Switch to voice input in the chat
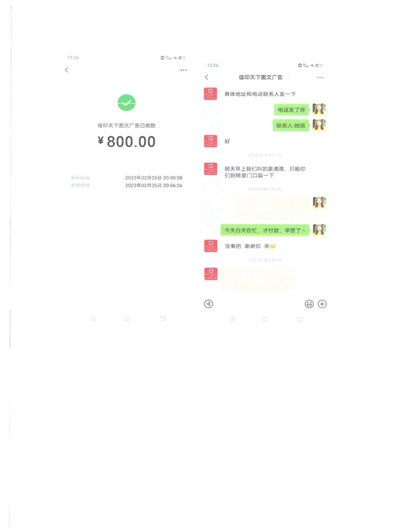The width and height of the screenshot is (399, 532). (209, 304)
